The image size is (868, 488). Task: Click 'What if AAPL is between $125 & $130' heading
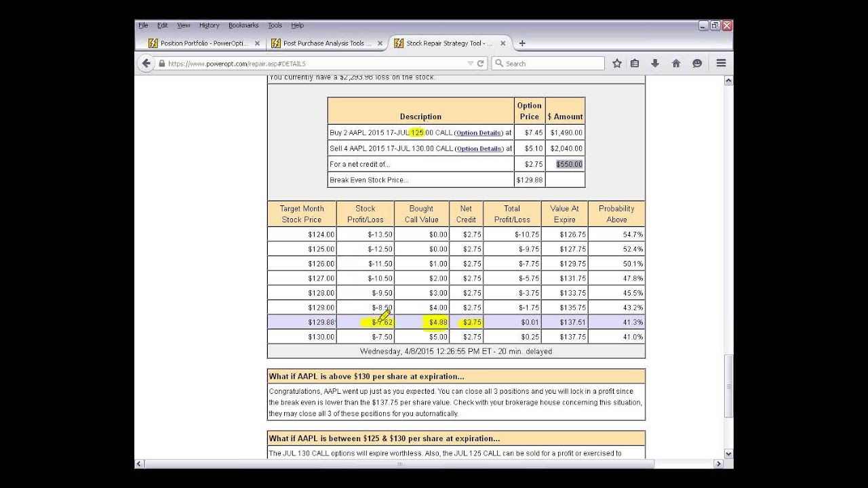point(384,439)
